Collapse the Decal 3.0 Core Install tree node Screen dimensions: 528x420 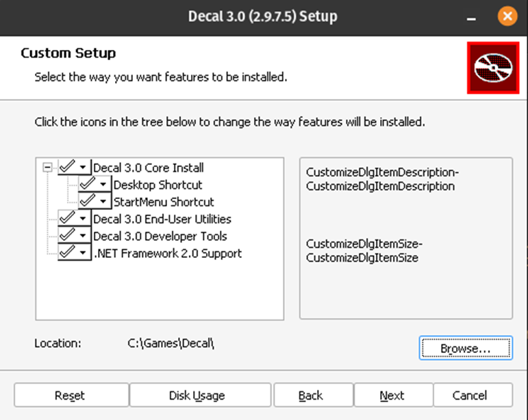tap(47, 168)
